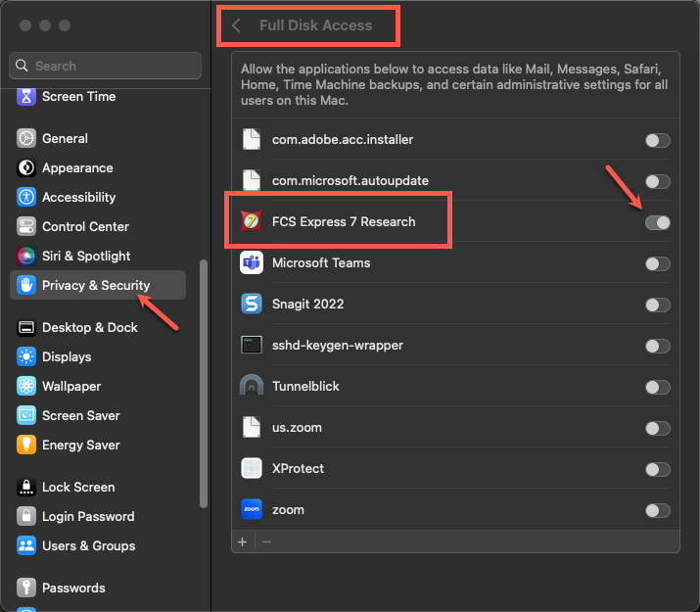The height and width of the screenshot is (612, 700).
Task: Click the Siri & Spotlight icon
Action: (x=26, y=256)
